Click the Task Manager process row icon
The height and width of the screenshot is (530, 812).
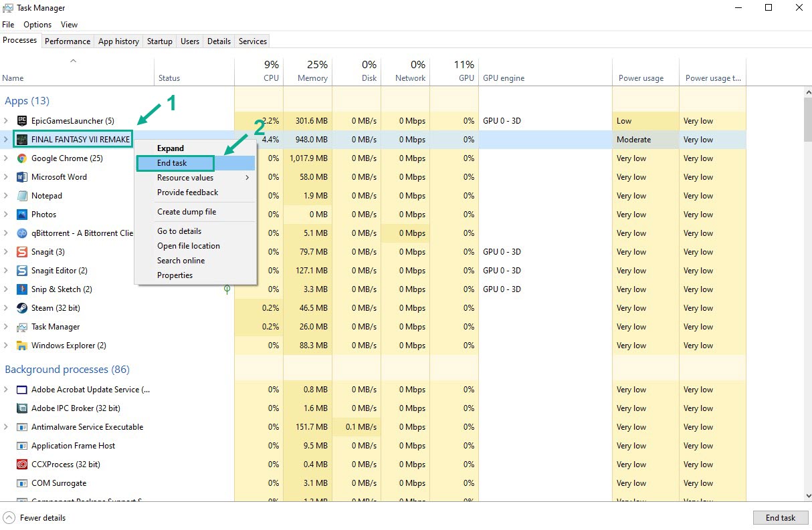(21, 327)
